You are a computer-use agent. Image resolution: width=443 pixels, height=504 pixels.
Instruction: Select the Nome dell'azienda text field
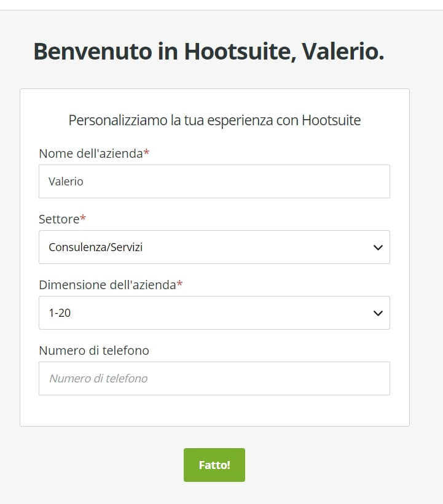click(x=214, y=181)
